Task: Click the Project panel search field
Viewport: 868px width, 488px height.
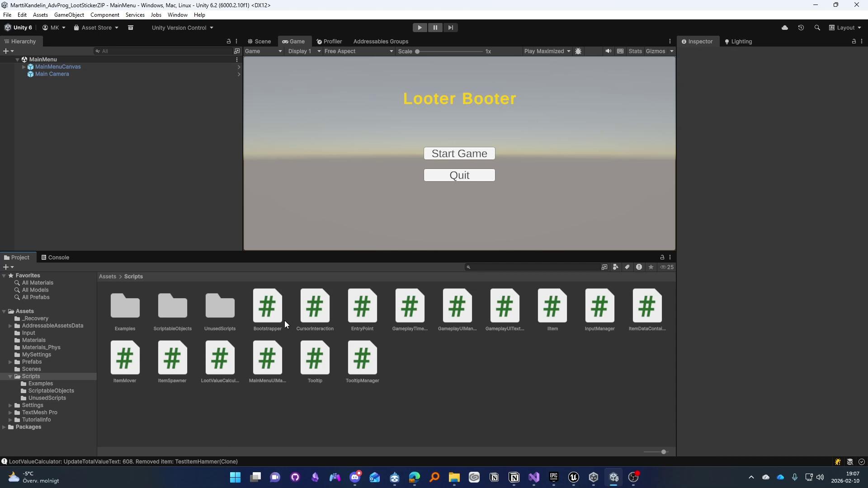Action: tap(533, 267)
